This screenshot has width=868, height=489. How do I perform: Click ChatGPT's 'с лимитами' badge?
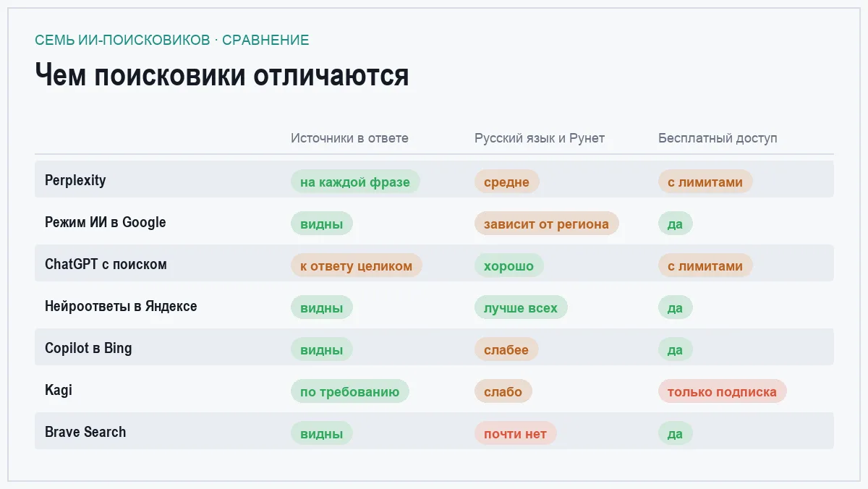pos(705,265)
